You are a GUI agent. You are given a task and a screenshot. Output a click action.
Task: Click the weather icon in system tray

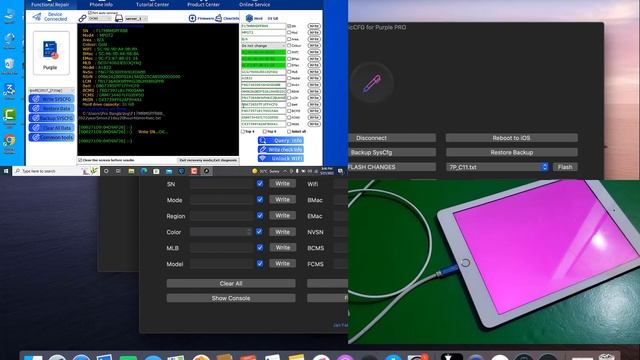point(255,171)
